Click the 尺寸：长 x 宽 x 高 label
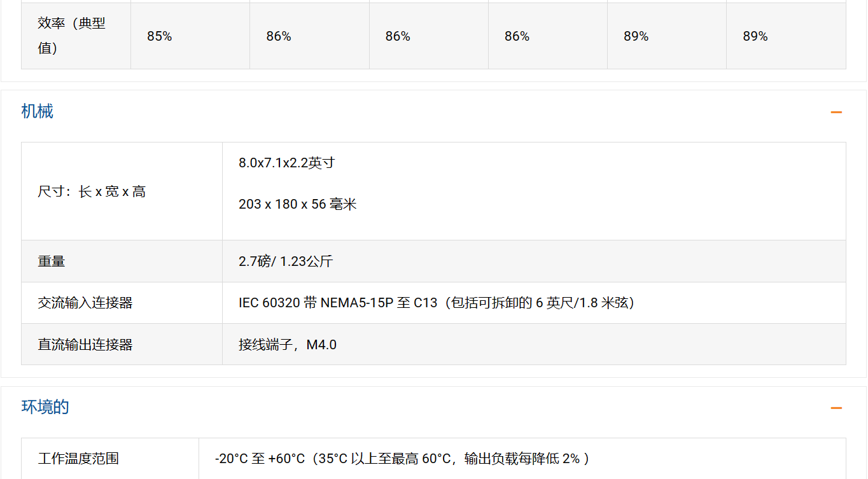 point(92,191)
